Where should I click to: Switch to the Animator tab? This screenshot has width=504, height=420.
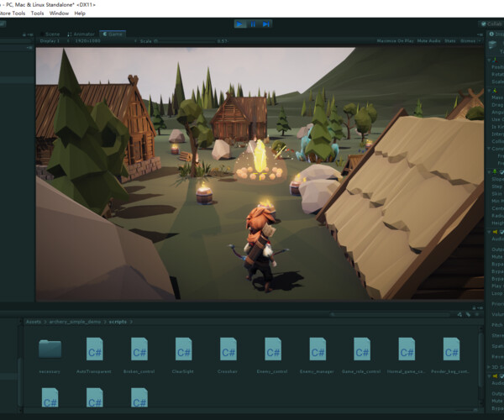81,34
